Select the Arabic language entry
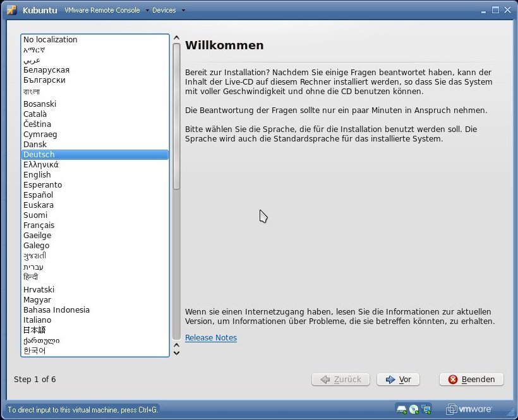Screen dimensions: 518x420 coord(95,60)
